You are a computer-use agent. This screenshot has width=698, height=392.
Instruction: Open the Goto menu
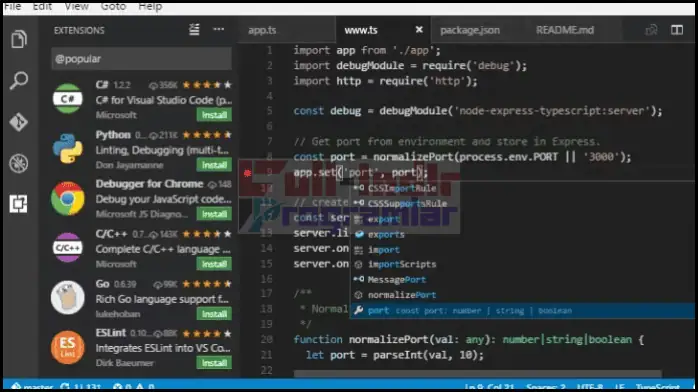tap(113, 6)
